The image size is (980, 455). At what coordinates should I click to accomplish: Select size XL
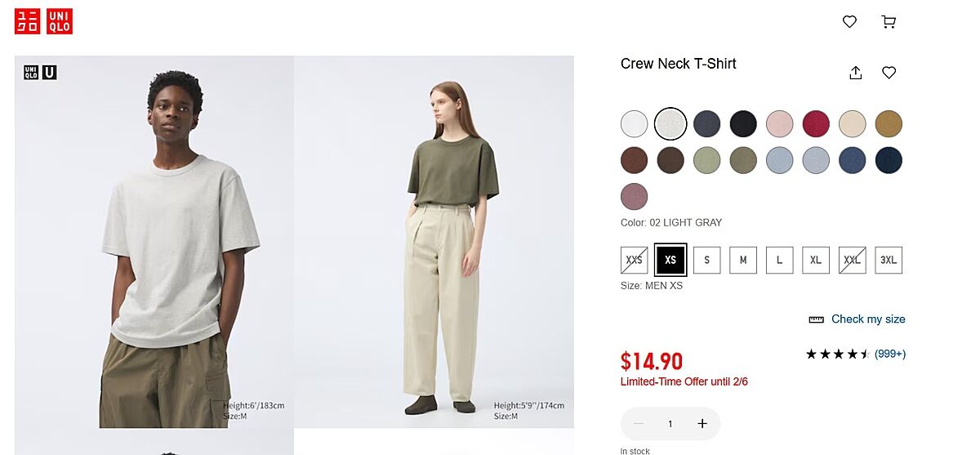pyautogui.click(x=816, y=260)
